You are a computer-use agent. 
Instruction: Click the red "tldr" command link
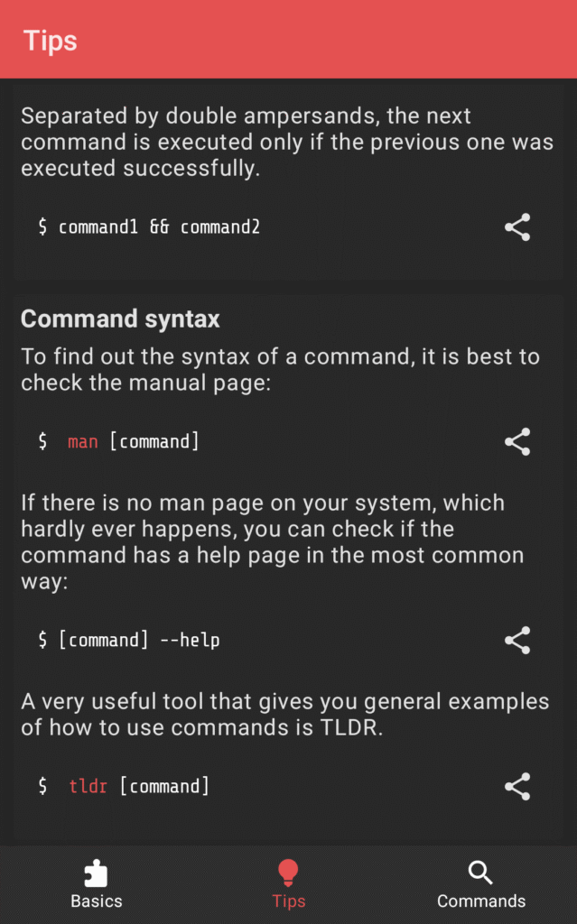coord(88,787)
